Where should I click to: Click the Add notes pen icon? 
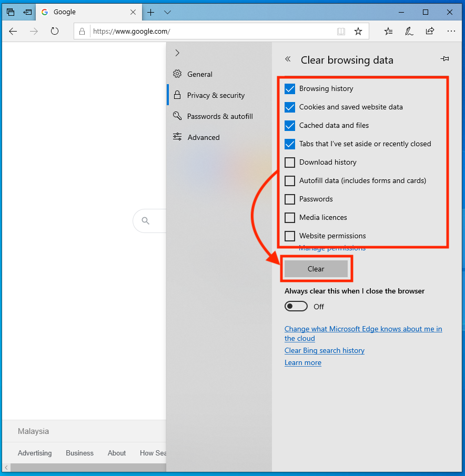409,32
